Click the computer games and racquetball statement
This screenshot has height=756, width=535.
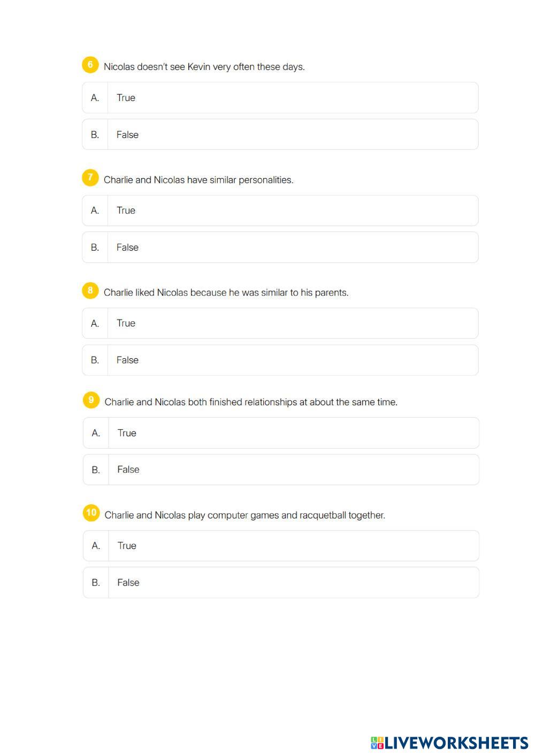[244, 515]
